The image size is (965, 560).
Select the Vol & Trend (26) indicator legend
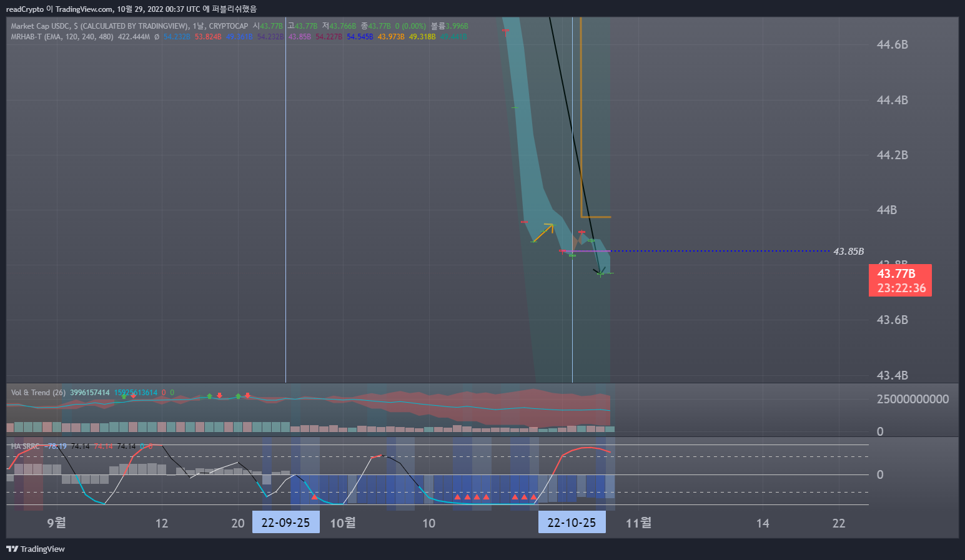pos(38,393)
